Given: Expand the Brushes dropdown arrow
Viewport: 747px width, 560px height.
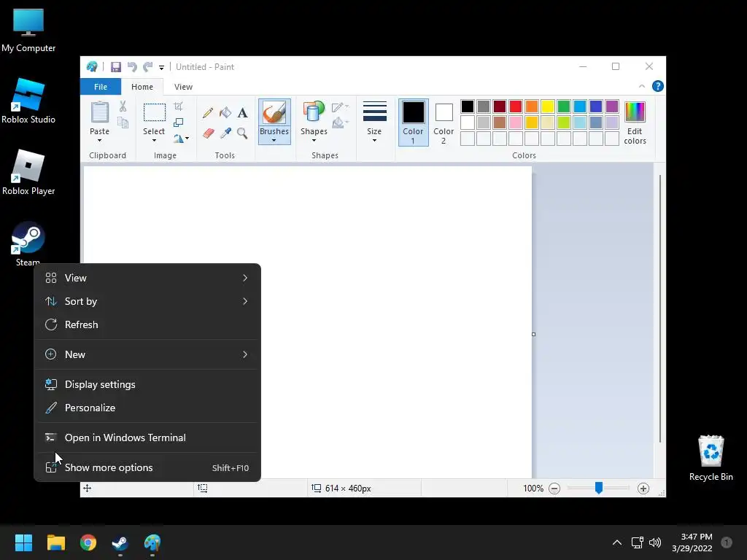Looking at the screenshot, I should tap(274, 141).
